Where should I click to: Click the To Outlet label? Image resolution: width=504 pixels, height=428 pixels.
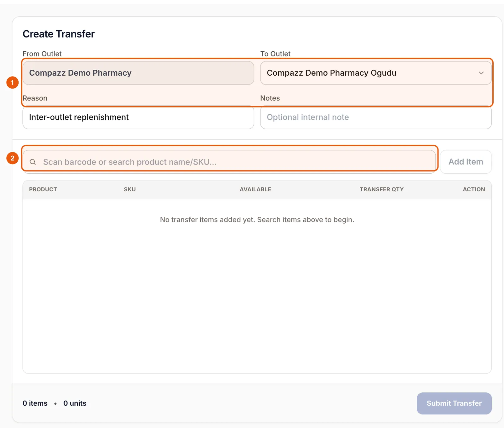point(275,54)
